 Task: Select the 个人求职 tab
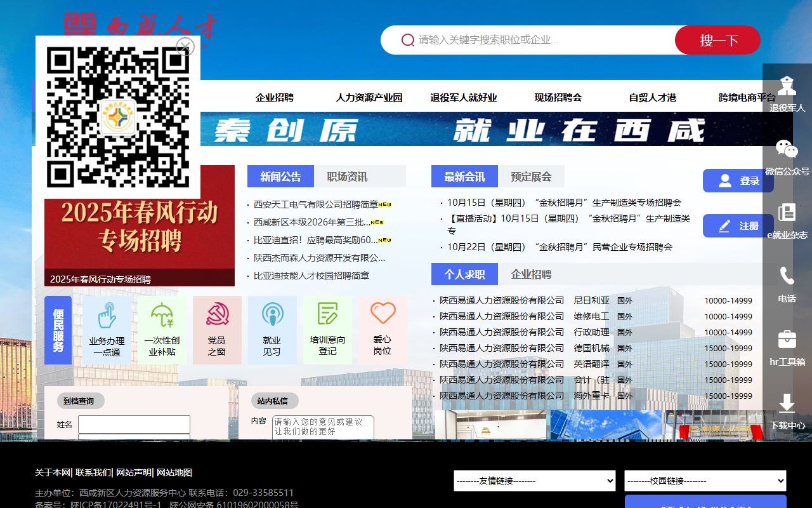point(464,274)
